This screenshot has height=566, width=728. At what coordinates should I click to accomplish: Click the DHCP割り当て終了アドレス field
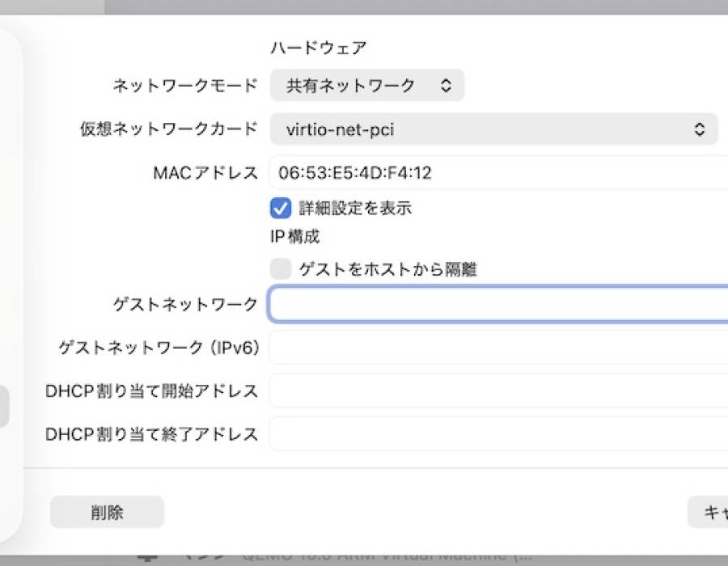pos(498,434)
